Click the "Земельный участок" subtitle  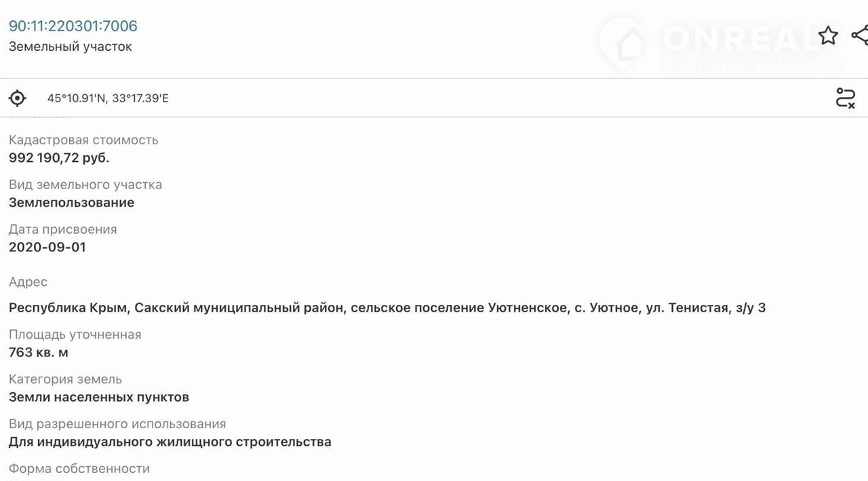coord(71,47)
